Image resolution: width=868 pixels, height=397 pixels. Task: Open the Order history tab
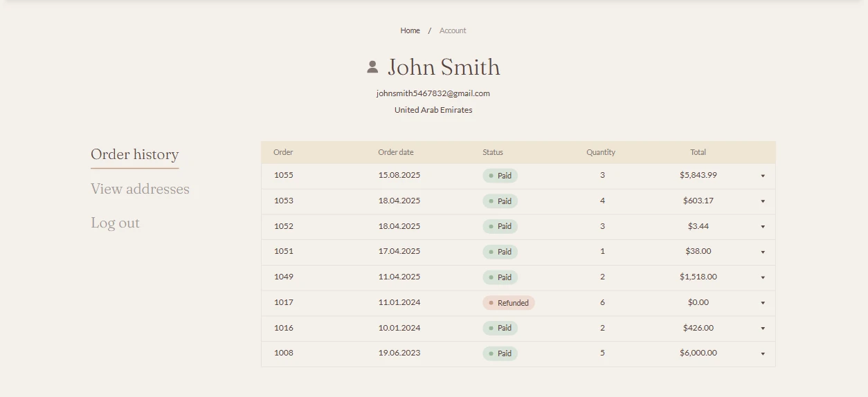tap(135, 154)
